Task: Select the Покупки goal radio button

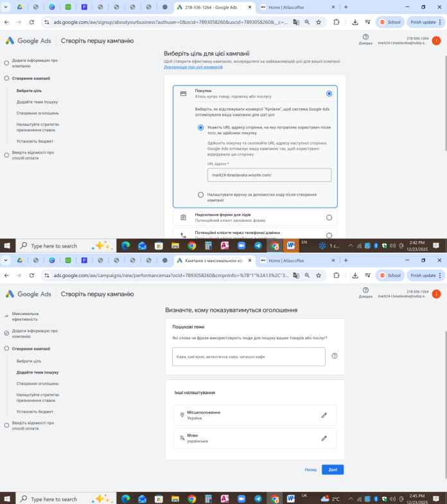Action: (x=329, y=94)
